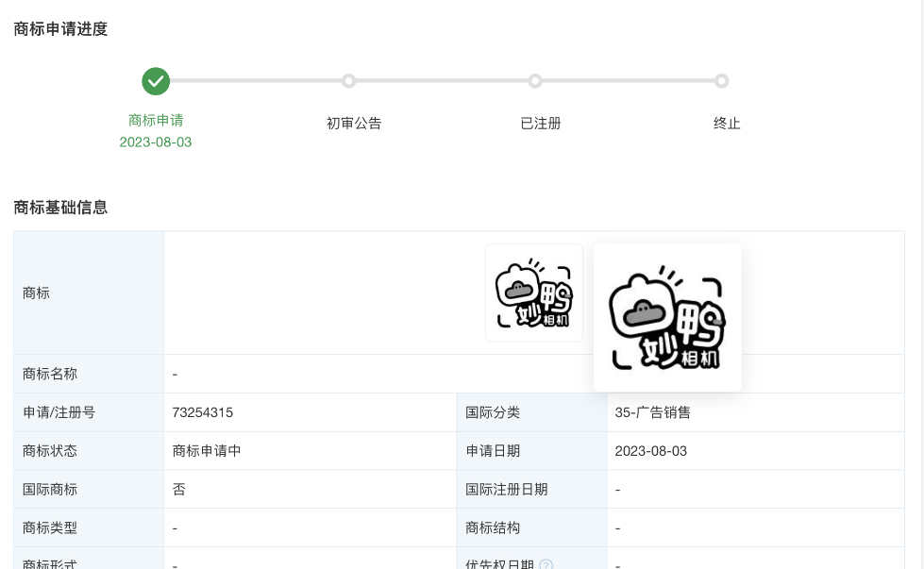
Task: Click the enlarged trademark preview image
Action: click(667, 317)
